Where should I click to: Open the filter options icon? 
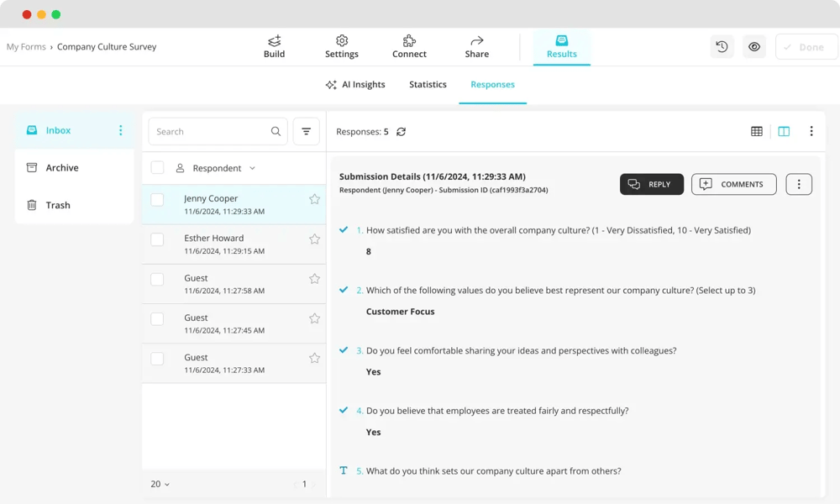click(x=306, y=131)
